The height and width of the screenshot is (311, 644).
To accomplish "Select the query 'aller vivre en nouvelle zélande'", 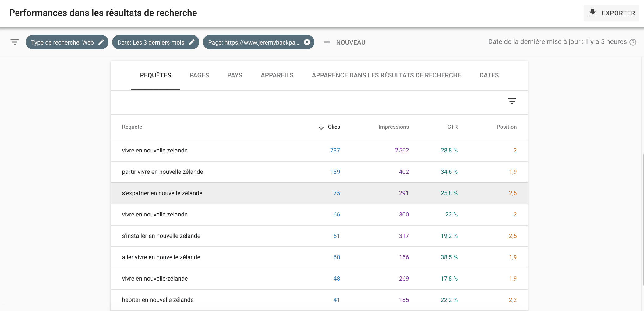I will tap(161, 257).
